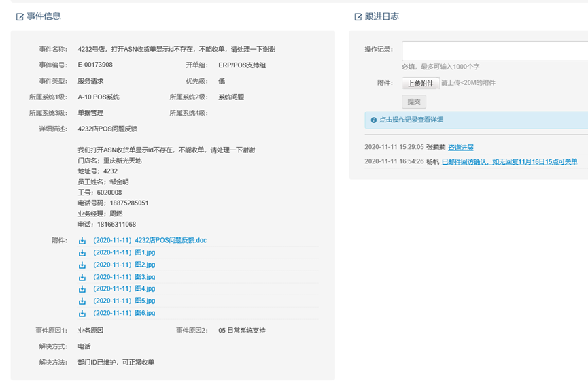Screen dimensions: 588x381
Task: Click the A-10 POS系统 value
Action: click(x=99, y=97)
